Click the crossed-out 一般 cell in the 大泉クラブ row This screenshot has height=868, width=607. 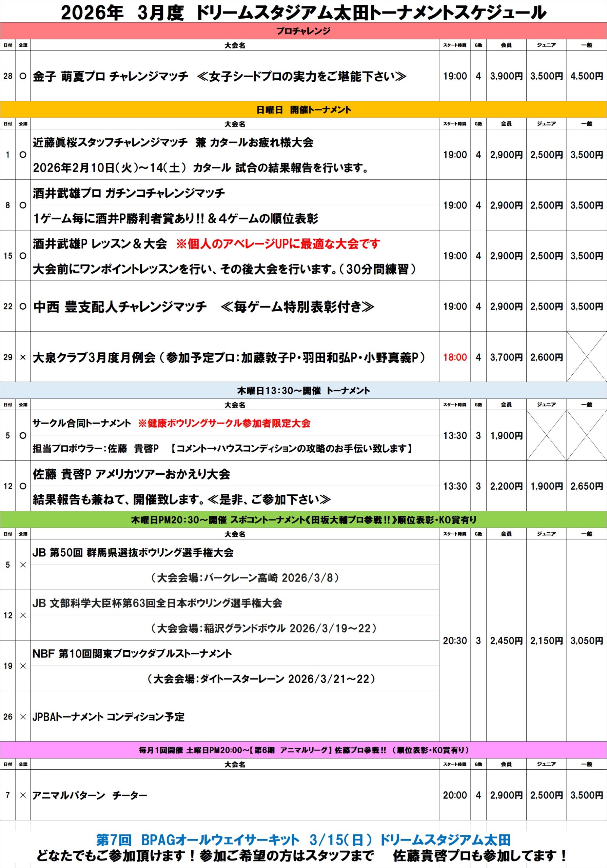(586, 357)
